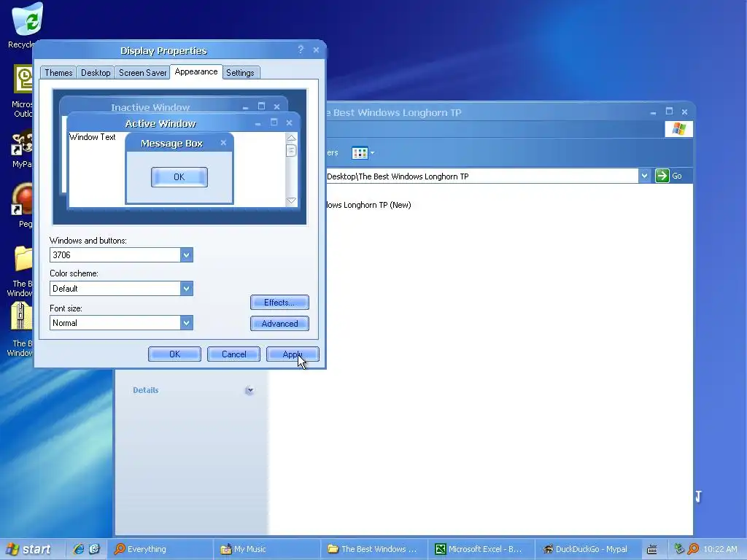Click the Window Text label in preview

pos(93,137)
